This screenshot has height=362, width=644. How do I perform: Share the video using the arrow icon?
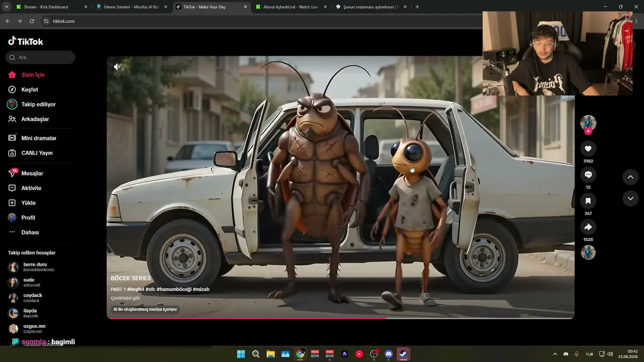click(588, 227)
